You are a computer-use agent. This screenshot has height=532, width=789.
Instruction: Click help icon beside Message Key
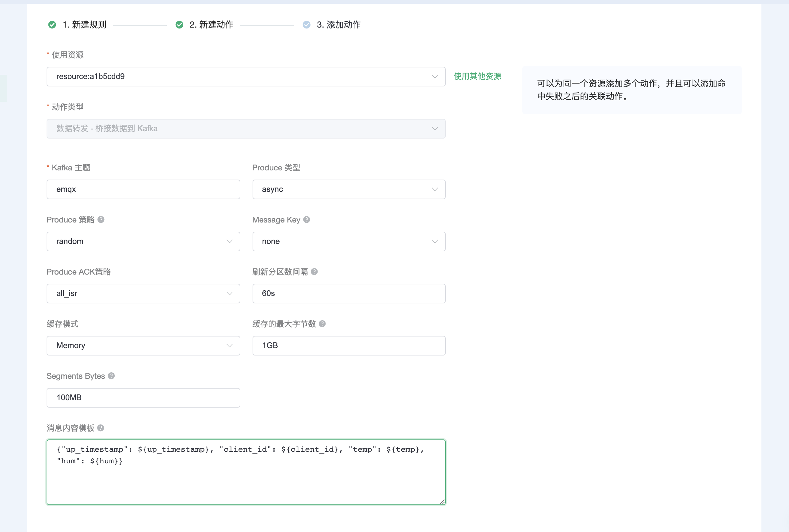(x=307, y=219)
